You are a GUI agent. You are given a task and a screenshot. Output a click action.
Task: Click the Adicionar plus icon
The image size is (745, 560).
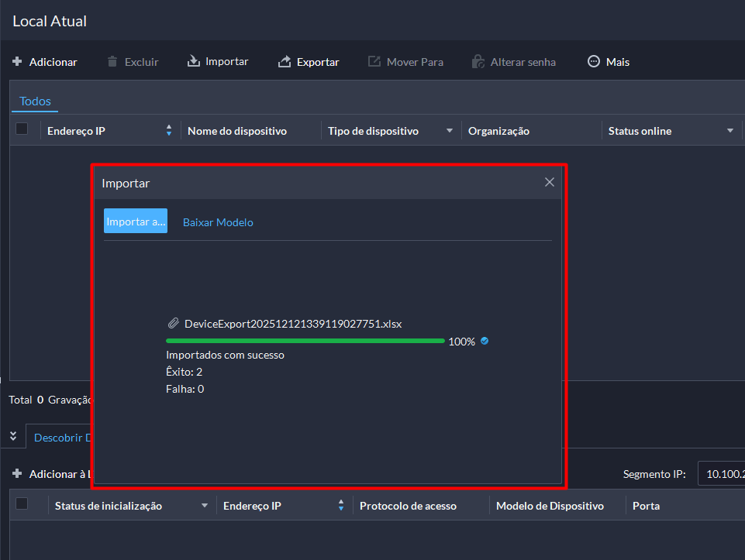(17, 62)
